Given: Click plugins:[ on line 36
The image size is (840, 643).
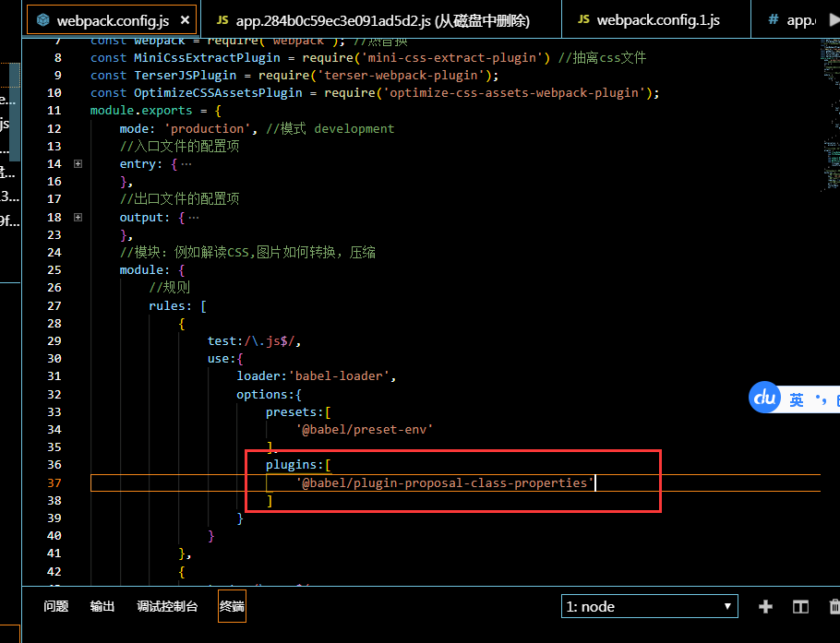Looking at the screenshot, I should click(x=298, y=465).
